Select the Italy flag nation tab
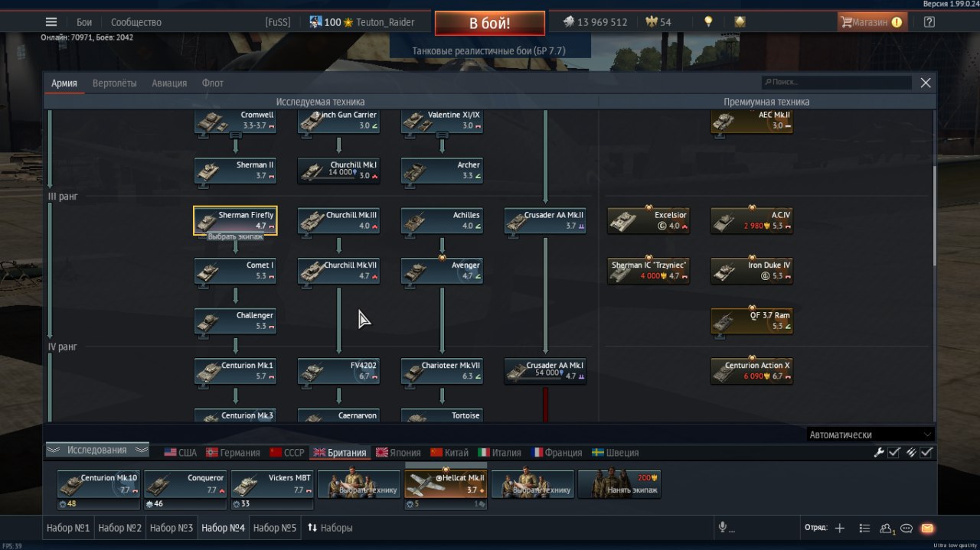This screenshot has width=980, height=550. [499, 452]
